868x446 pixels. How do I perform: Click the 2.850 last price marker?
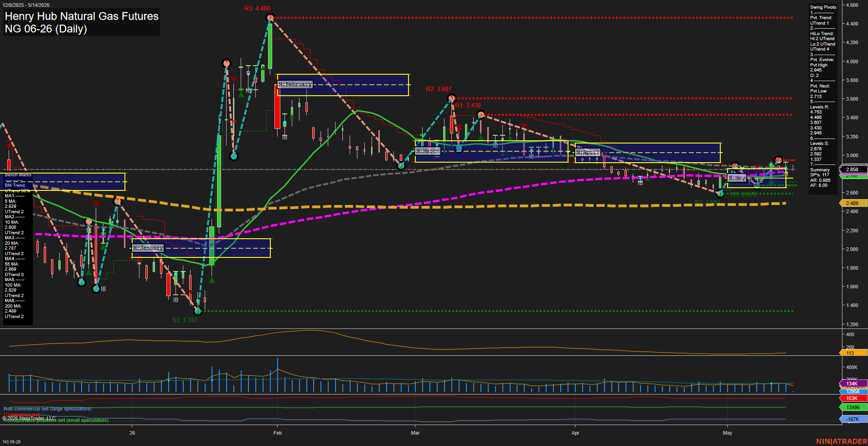click(853, 169)
